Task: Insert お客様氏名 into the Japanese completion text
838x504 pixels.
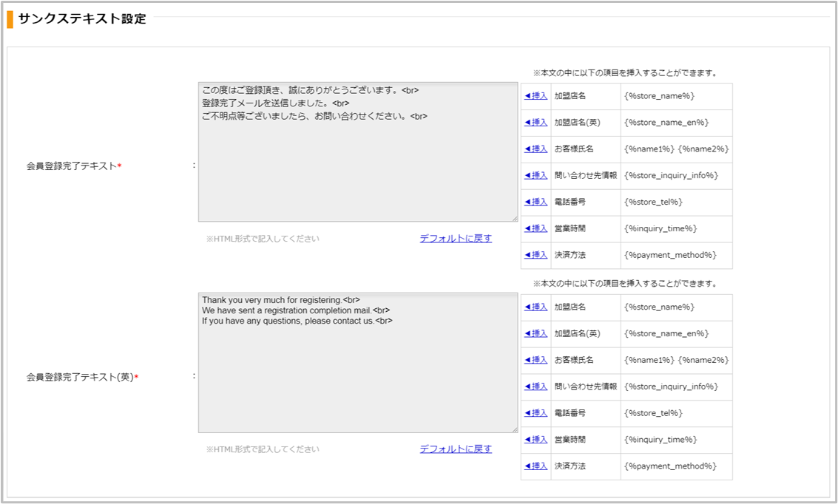Action: coord(535,149)
